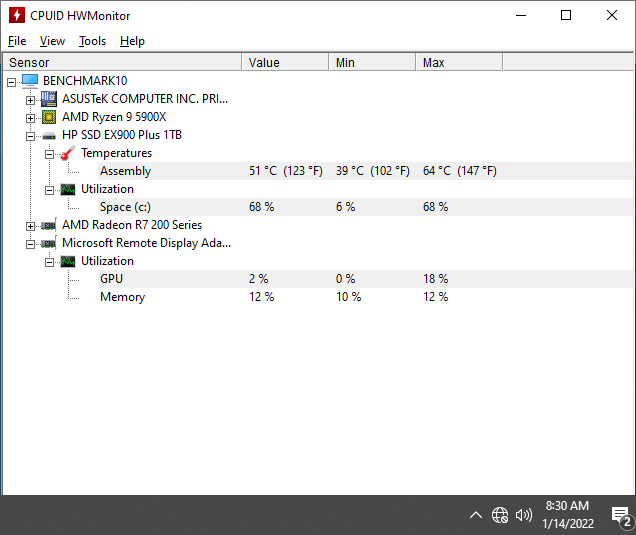Open the Help menu
Screen dimensions: 636x535
132,41
